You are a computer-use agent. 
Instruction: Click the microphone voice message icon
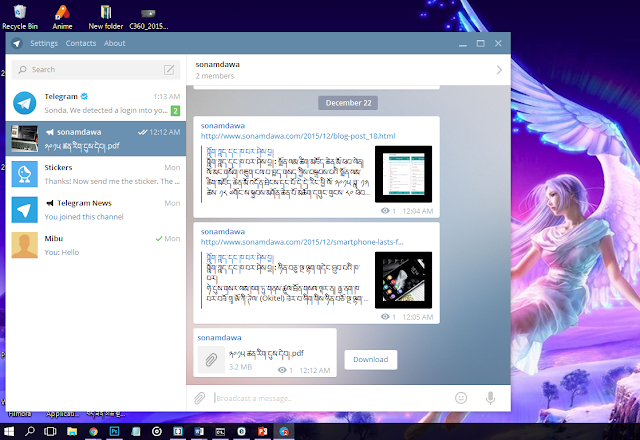pyautogui.click(x=491, y=398)
